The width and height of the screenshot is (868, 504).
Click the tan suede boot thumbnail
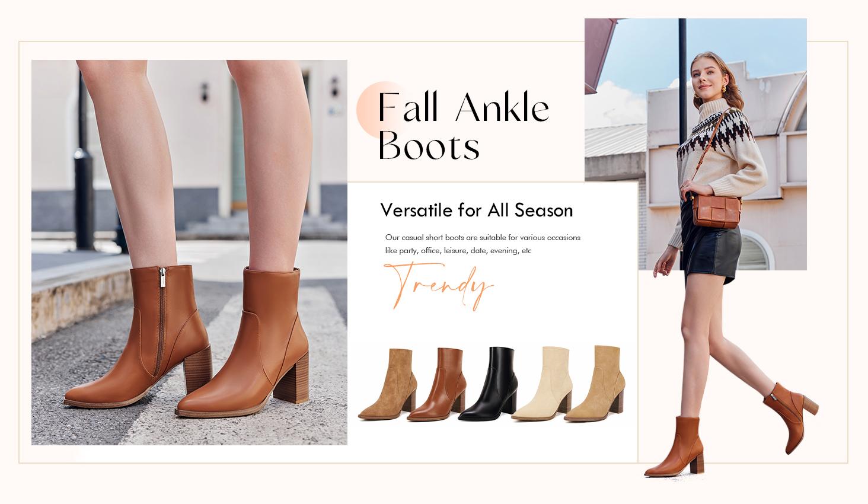coord(388,384)
